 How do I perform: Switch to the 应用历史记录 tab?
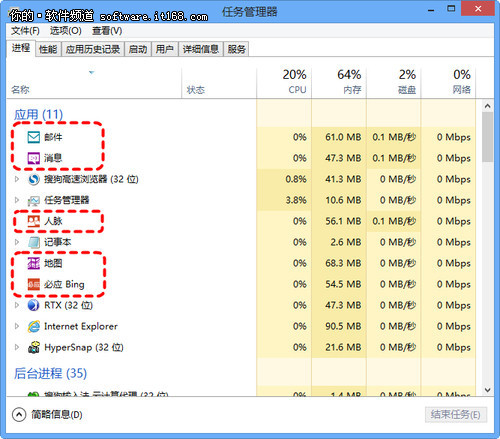pyautogui.click(x=93, y=49)
